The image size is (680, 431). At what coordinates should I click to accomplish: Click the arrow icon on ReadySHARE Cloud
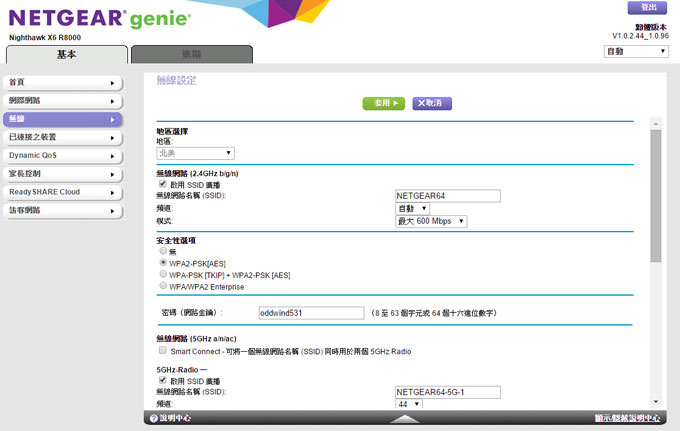[111, 192]
